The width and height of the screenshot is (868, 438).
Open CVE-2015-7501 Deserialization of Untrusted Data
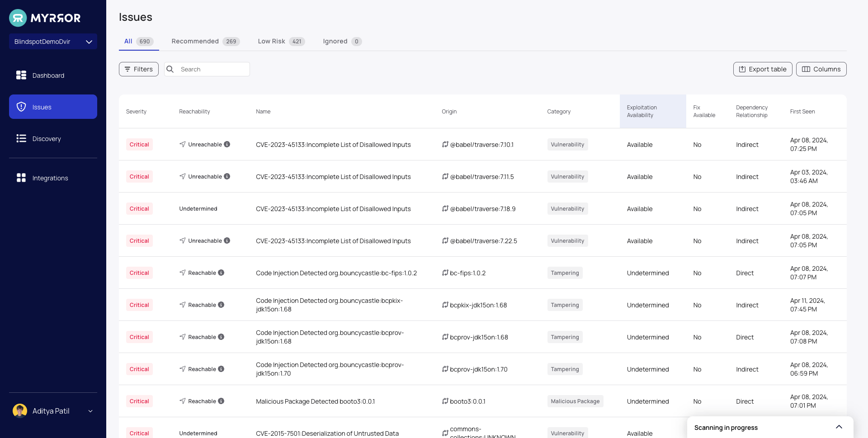(327, 433)
